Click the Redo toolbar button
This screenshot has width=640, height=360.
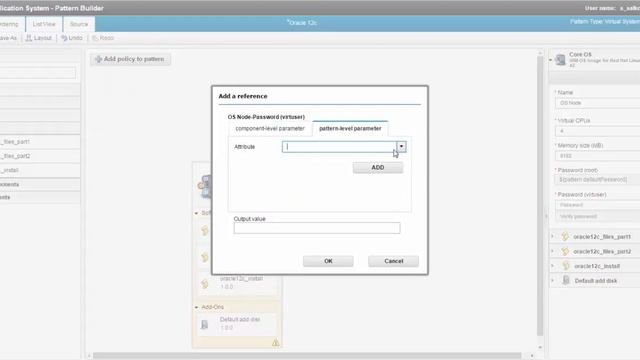[103, 38]
